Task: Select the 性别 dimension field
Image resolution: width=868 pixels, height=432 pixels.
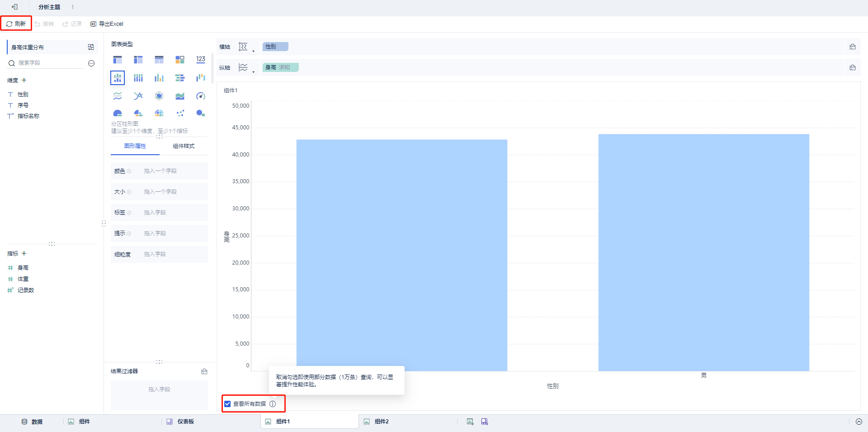Action: [x=23, y=95]
